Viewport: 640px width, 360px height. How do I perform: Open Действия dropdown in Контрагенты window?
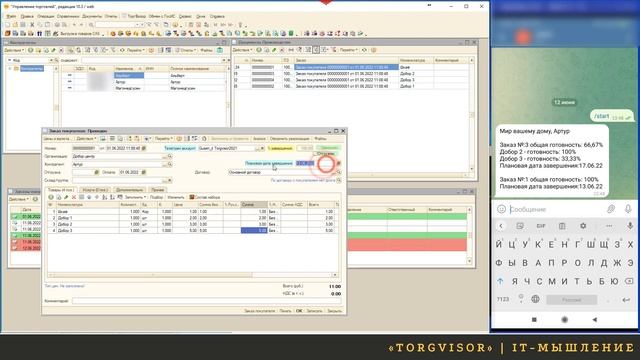tap(14, 50)
